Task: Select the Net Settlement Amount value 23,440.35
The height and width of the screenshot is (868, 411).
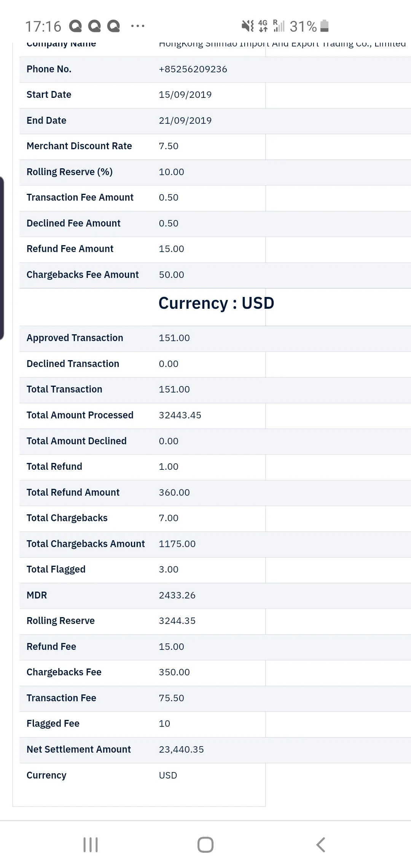Action: pos(181,749)
